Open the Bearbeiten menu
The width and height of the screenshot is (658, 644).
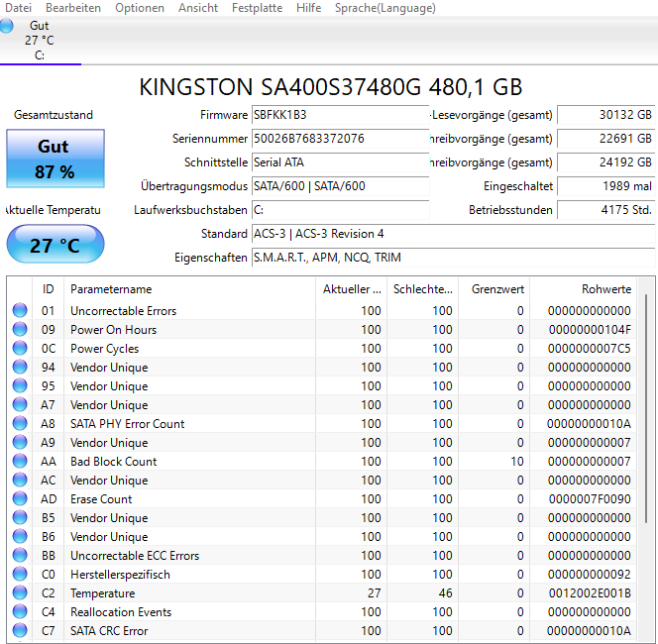point(73,8)
